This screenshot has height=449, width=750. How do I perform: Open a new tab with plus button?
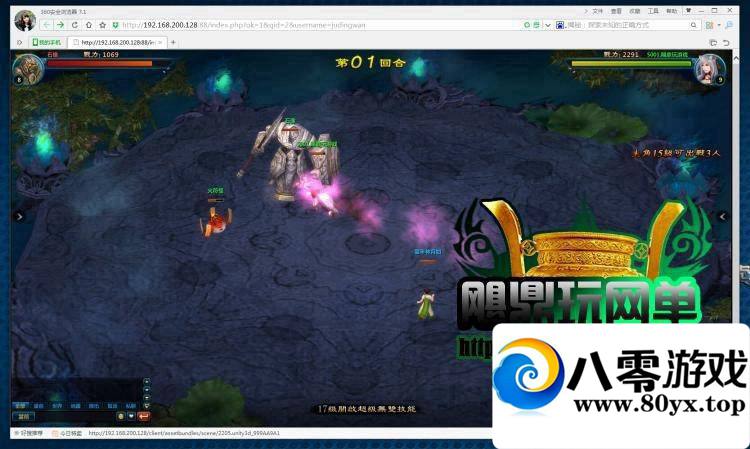173,43
